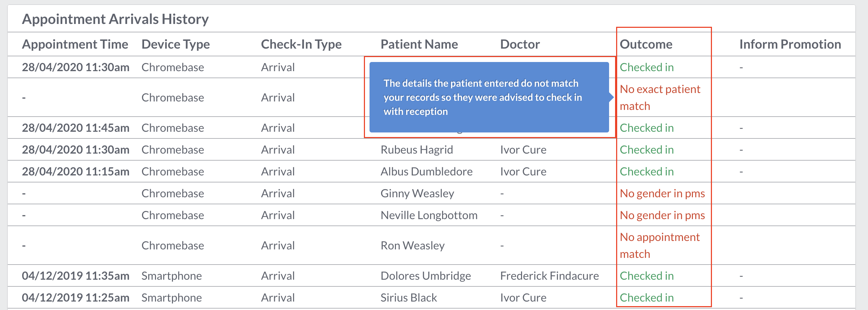Screen dimensions: 868x310
Task: Click the Doctor column header
Action: [520, 44]
